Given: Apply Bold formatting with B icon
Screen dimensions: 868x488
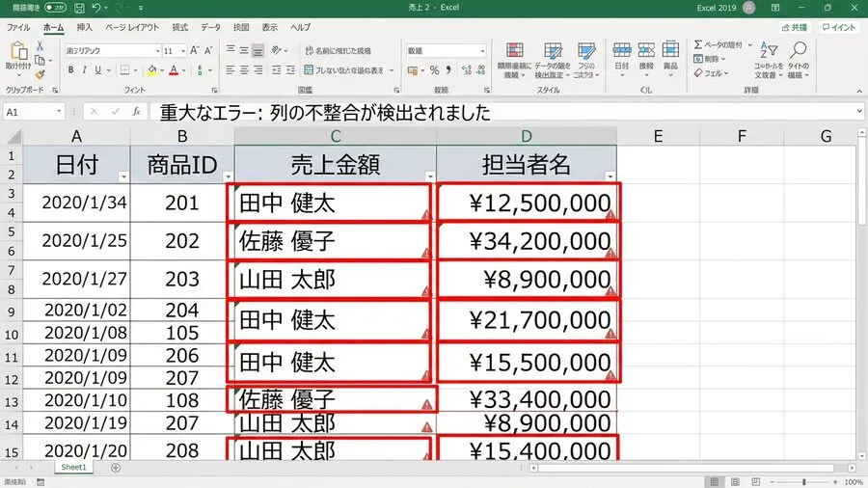Looking at the screenshot, I should 70,70.
